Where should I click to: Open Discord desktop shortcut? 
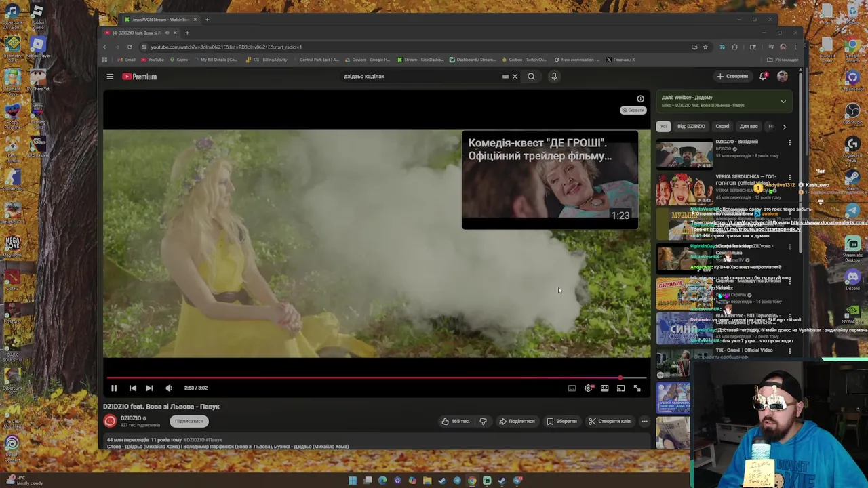coord(852,279)
